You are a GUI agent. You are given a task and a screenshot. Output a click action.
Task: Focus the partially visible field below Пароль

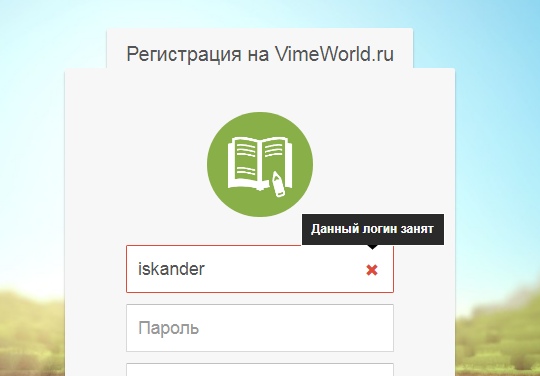260,369
